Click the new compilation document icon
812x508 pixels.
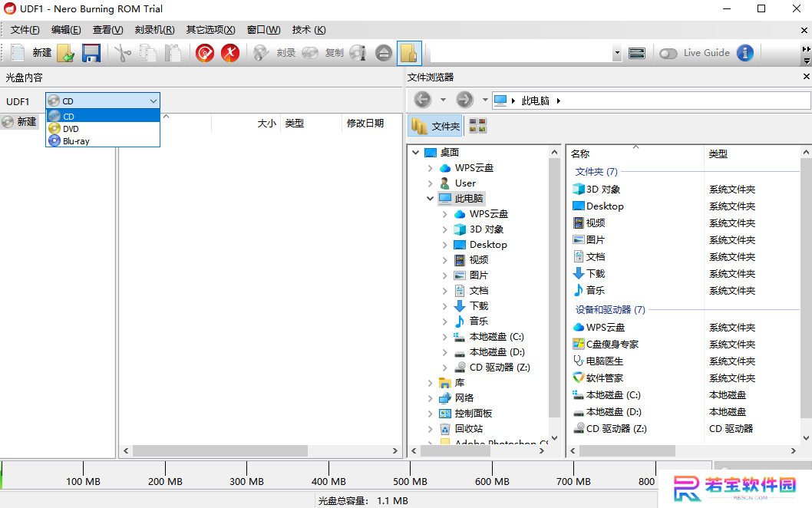click(x=18, y=53)
